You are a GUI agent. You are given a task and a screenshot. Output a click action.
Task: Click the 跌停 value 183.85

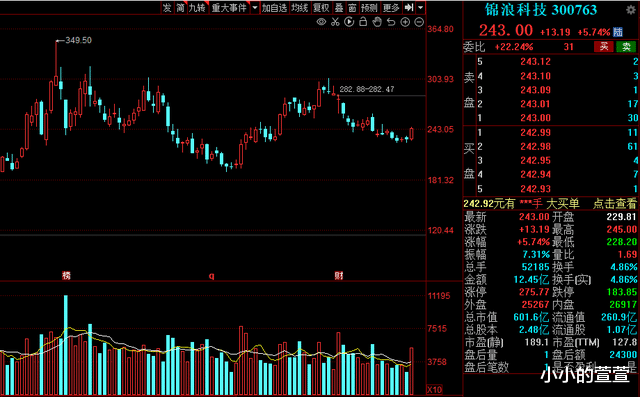pos(621,292)
